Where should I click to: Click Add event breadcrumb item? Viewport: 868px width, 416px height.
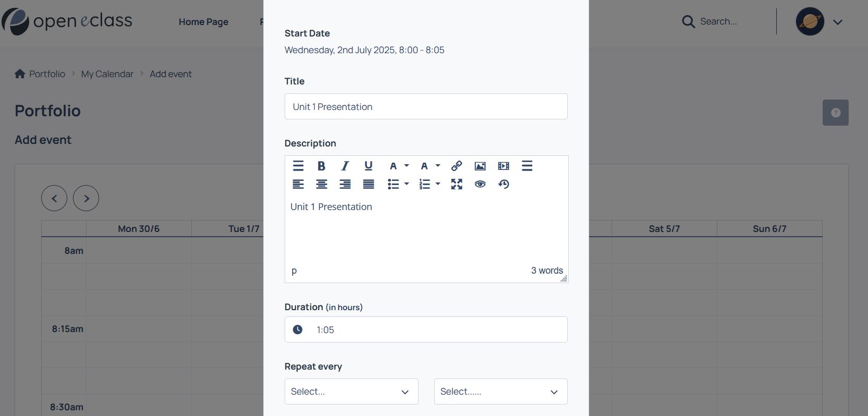[170, 74]
